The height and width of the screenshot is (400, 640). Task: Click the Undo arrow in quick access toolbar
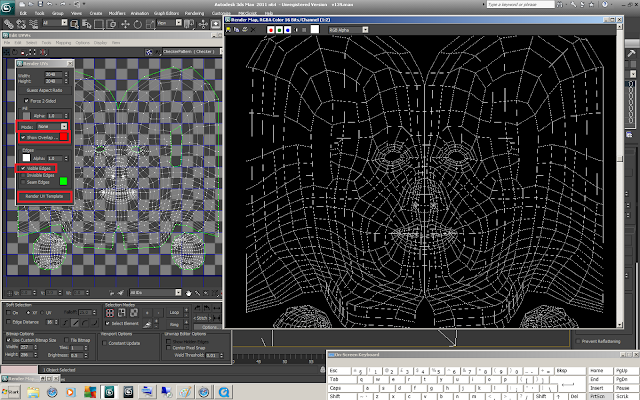(50, 4)
